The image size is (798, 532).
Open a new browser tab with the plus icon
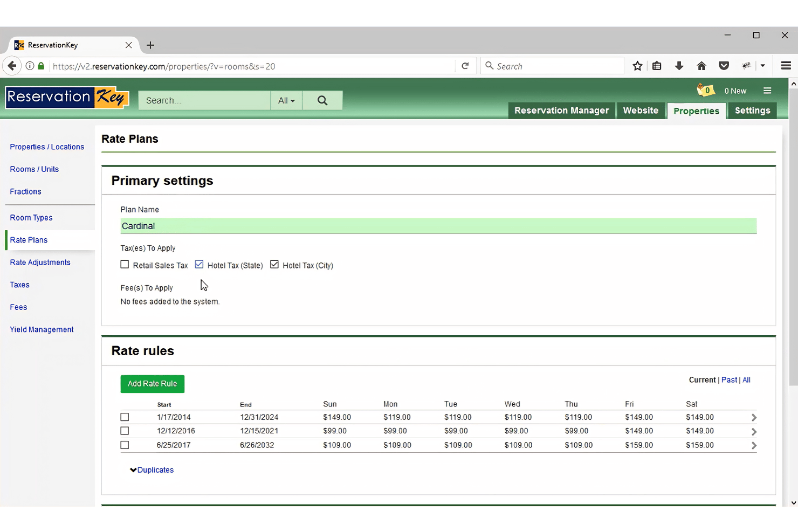150,45
